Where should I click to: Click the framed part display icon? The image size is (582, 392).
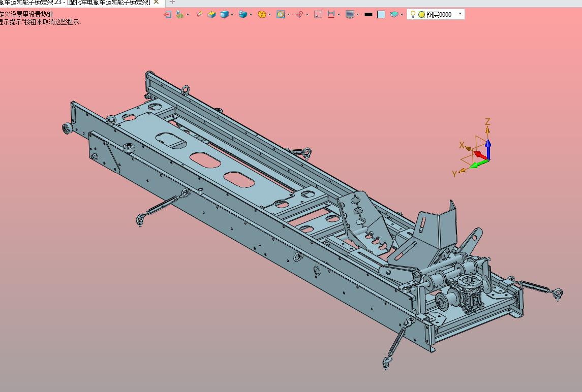coord(281,14)
